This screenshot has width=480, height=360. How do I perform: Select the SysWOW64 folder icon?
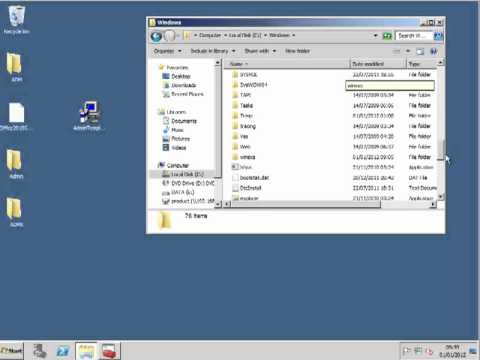point(235,85)
